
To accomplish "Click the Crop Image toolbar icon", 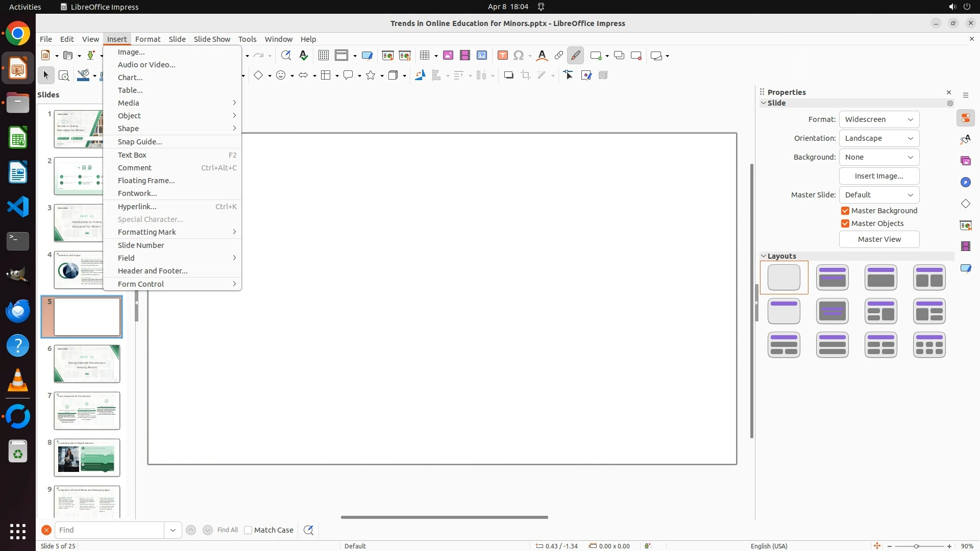I will click(526, 76).
